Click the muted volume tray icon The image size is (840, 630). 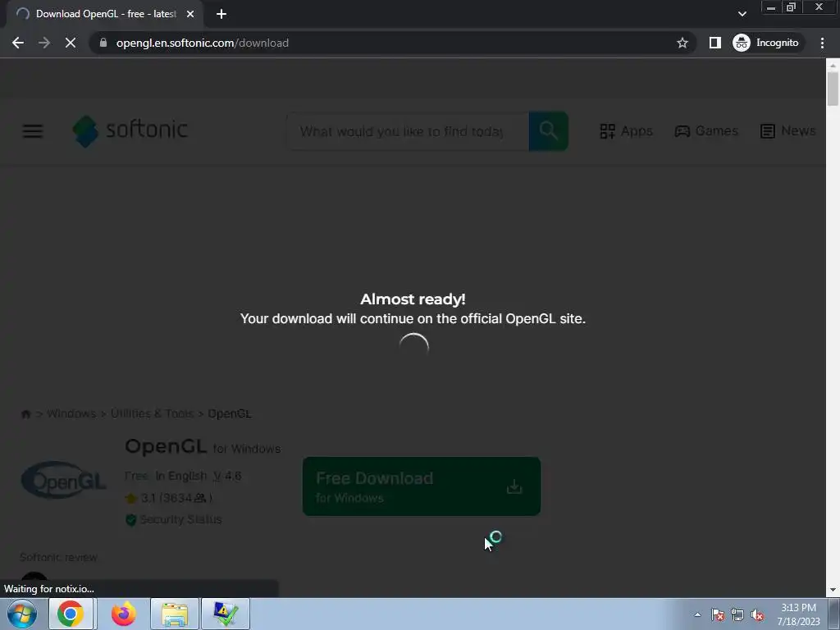click(757, 614)
